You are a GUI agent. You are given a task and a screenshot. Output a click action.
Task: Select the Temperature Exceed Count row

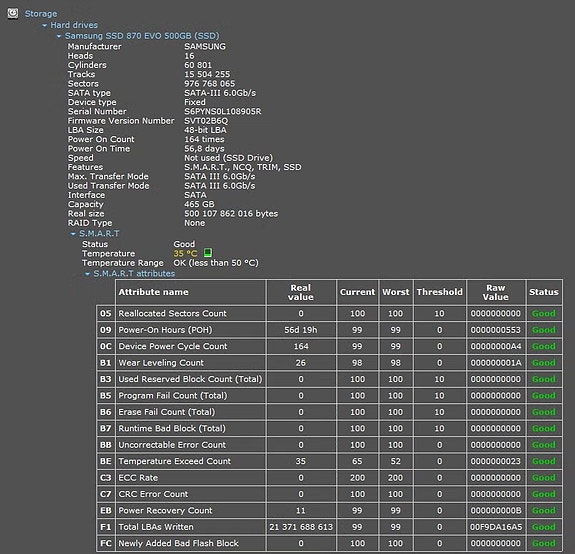[x=329, y=461]
